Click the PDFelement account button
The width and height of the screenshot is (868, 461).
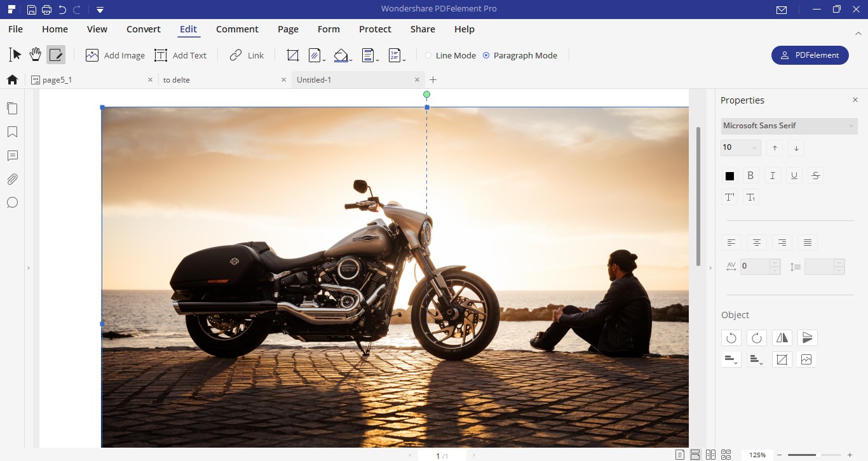click(810, 55)
